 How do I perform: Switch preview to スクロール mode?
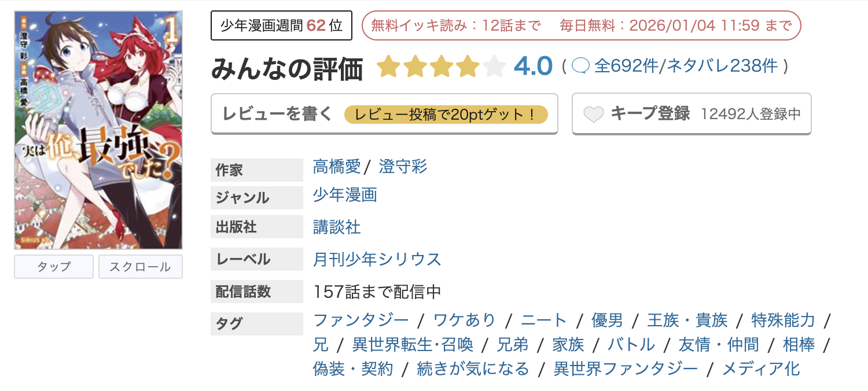pos(140,267)
